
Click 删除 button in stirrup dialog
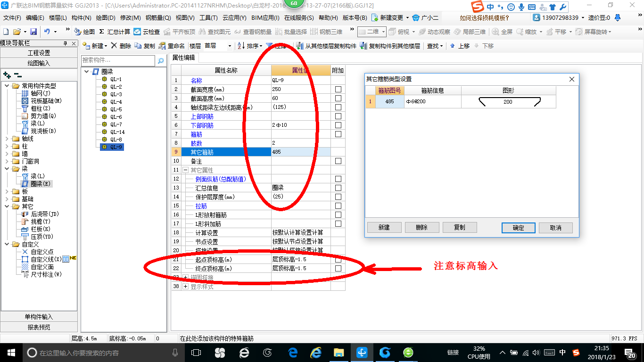tap(422, 227)
